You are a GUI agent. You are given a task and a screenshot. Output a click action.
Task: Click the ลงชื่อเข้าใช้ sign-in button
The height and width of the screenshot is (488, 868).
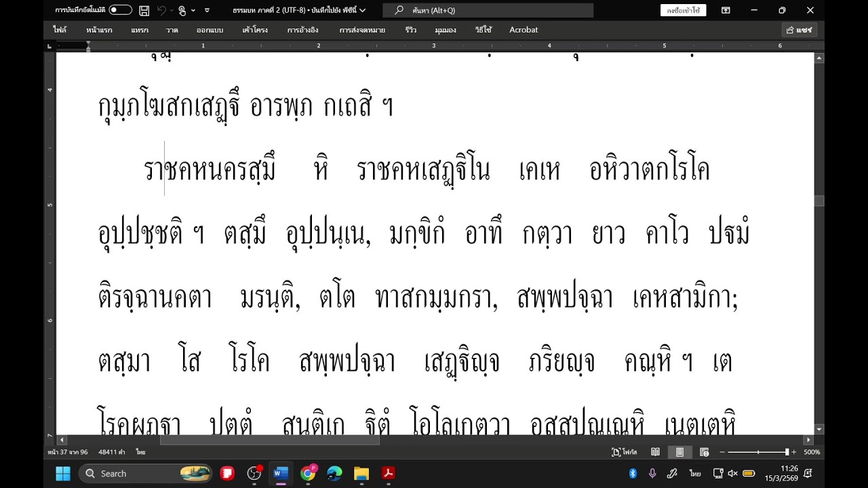click(683, 10)
